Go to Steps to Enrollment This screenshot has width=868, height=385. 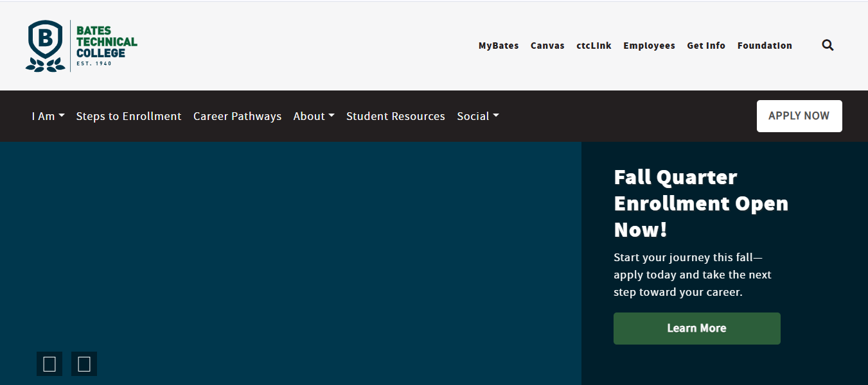pos(128,116)
